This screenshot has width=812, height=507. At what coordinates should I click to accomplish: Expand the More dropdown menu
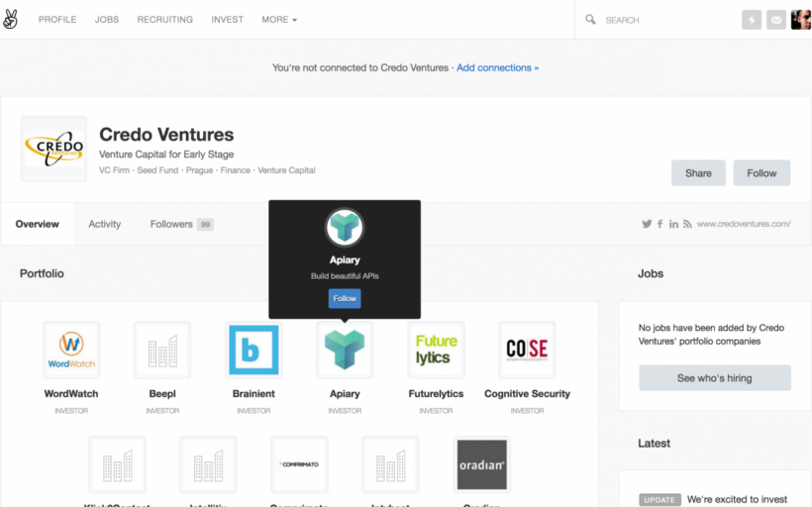click(x=278, y=20)
